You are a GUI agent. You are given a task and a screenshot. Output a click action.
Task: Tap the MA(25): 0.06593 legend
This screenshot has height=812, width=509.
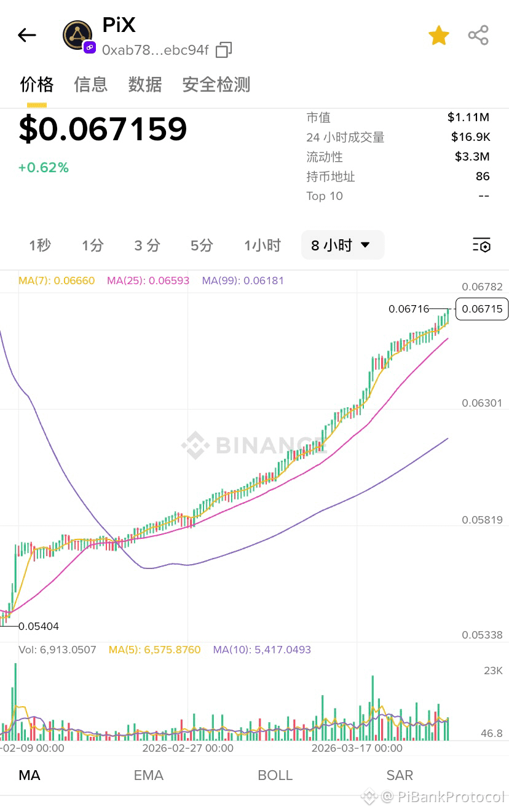(x=149, y=281)
